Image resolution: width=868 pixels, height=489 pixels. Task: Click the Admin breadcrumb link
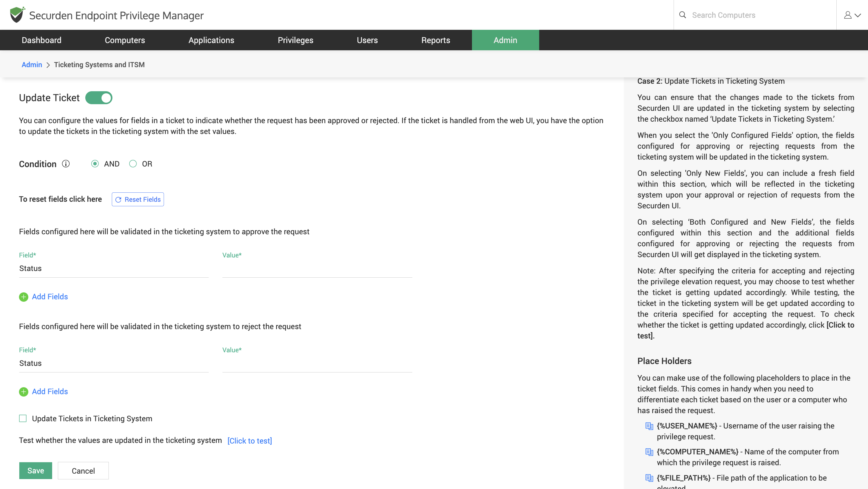point(32,65)
